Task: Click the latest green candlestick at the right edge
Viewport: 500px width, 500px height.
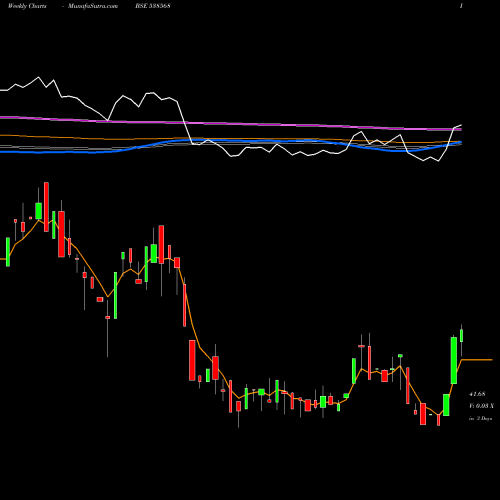Action: pyautogui.click(x=462, y=335)
